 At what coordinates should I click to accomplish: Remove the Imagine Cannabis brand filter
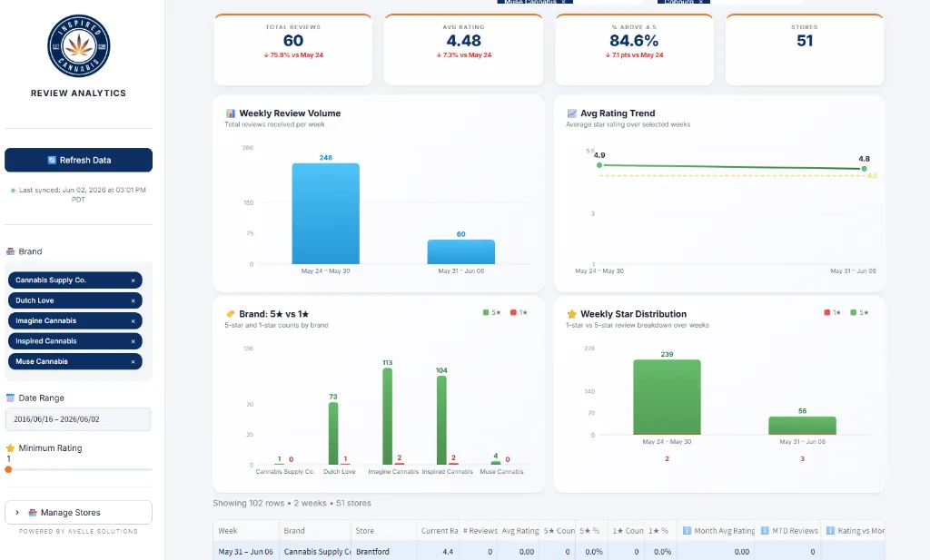click(x=133, y=320)
